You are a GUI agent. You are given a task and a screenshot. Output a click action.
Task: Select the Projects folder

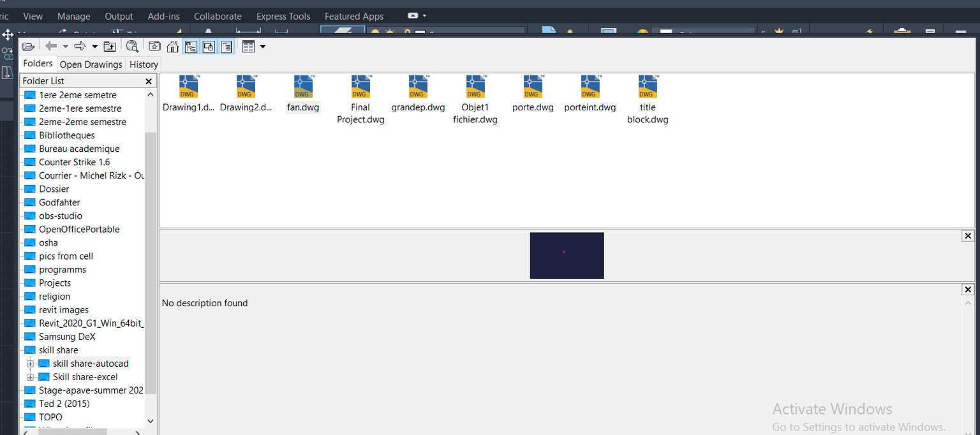pyautogui.click(x=55, y=283)
